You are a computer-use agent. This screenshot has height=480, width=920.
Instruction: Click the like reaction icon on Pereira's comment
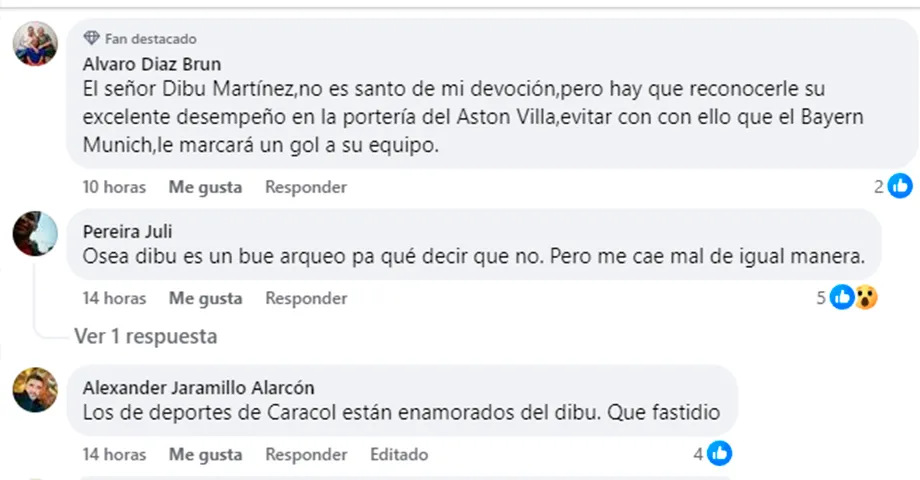pos(841,297)
